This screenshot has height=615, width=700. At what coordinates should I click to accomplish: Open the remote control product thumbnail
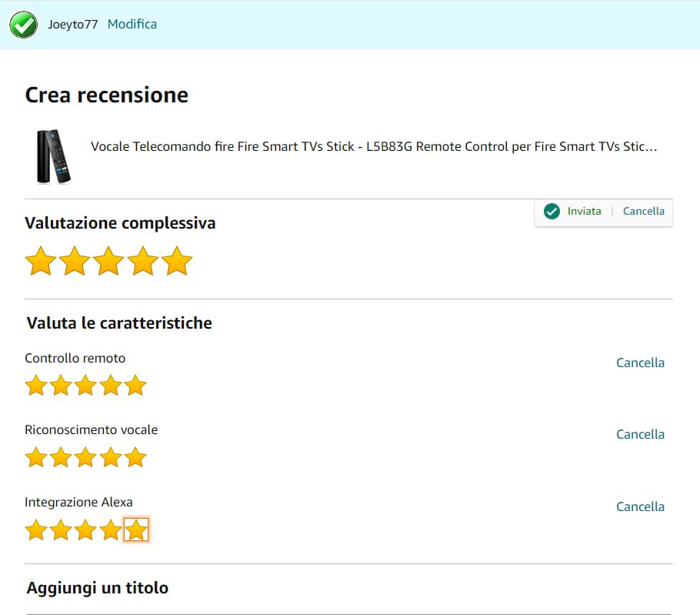[53, 156]
